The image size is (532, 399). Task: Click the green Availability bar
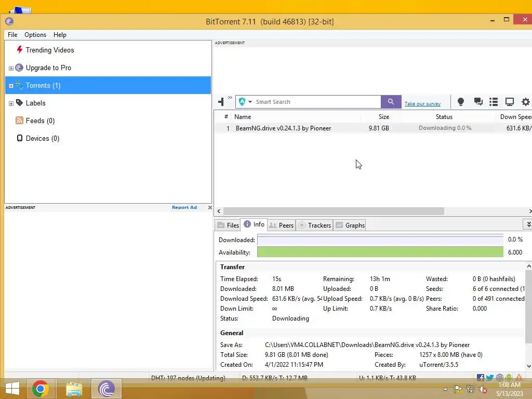coord(380,252)
